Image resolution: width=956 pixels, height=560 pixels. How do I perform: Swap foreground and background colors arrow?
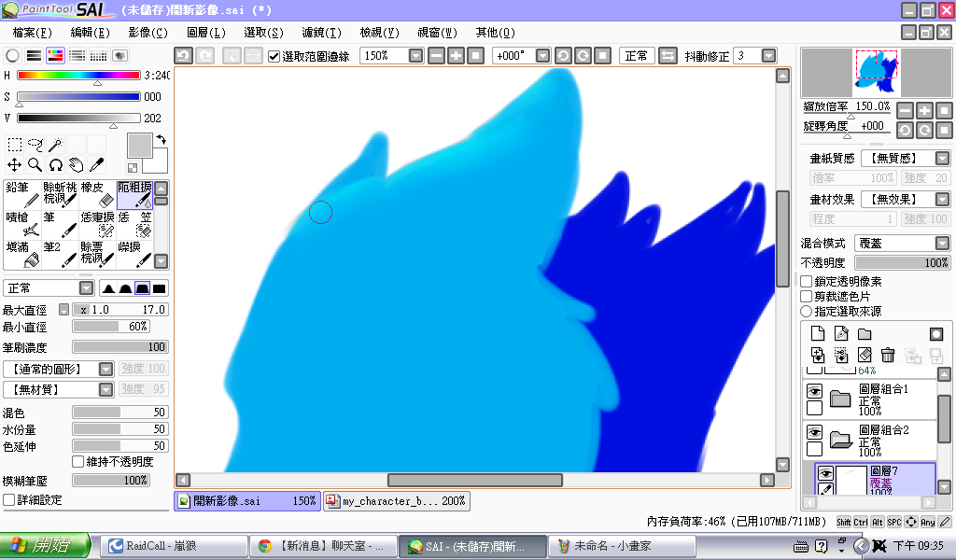161,140
